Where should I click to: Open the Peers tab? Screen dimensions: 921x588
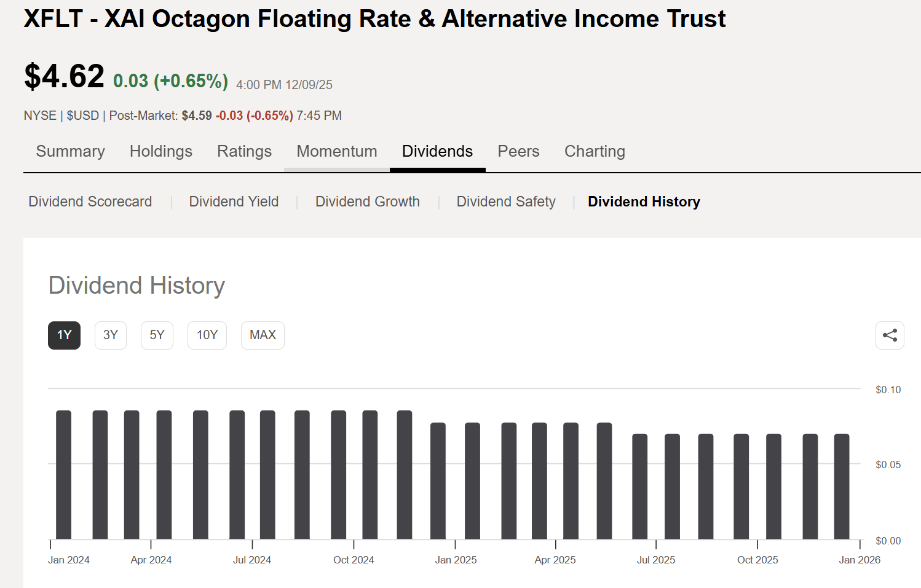(518, 151)
